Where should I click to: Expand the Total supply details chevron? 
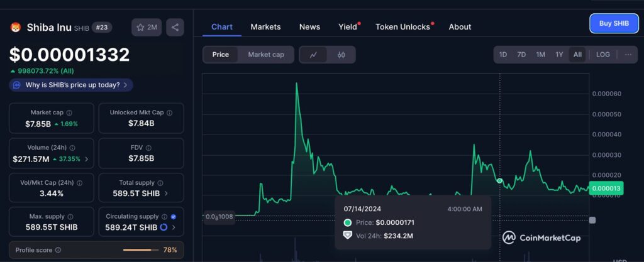click(166, 193)
